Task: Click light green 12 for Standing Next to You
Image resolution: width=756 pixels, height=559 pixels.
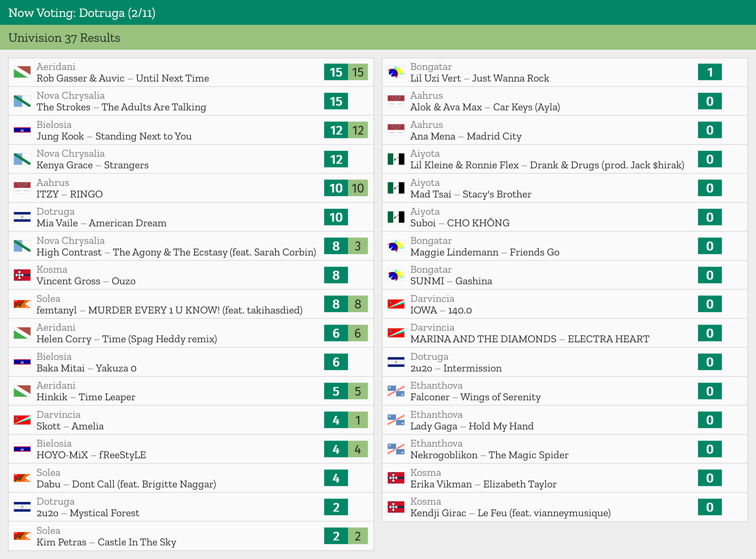Action: point(358,130)
